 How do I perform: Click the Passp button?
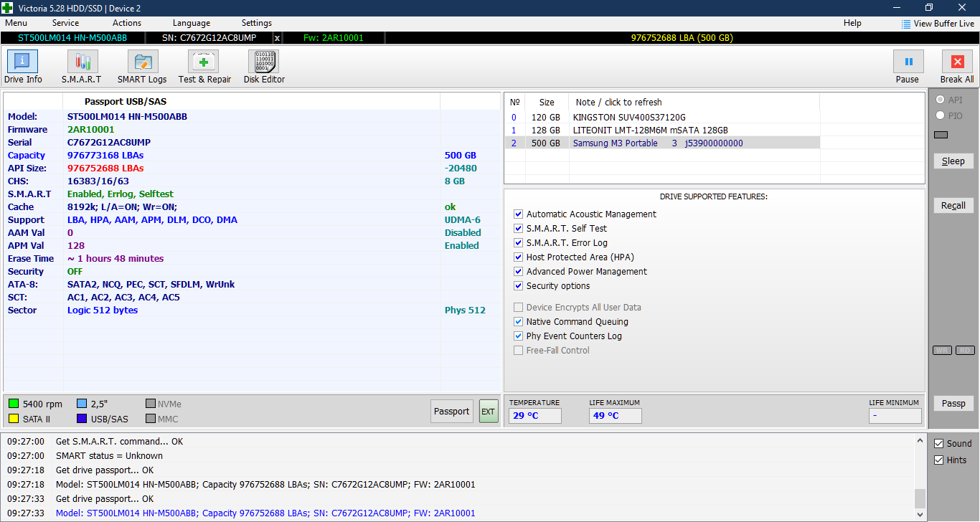click(x=953, y=404)
